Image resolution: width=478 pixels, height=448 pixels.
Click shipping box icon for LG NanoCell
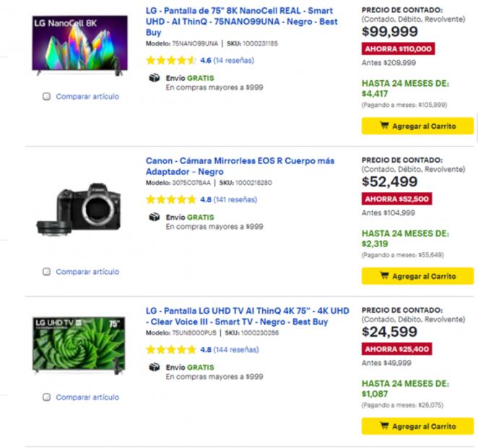[x=153, y=79]
